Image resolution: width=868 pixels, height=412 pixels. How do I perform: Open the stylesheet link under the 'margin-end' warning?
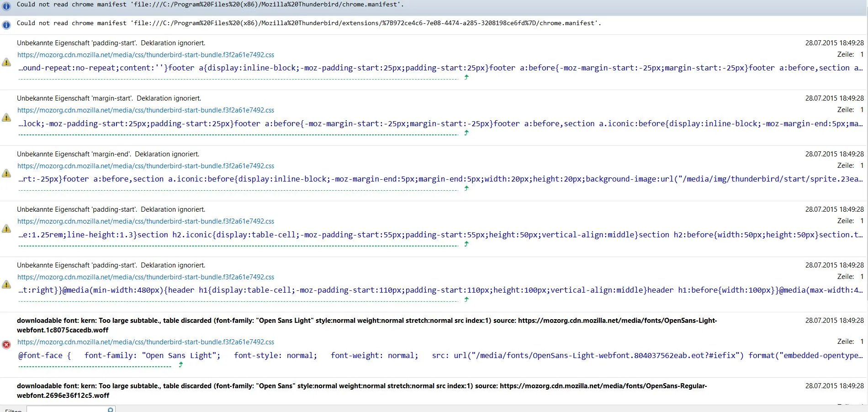click(x=146, y=166)
